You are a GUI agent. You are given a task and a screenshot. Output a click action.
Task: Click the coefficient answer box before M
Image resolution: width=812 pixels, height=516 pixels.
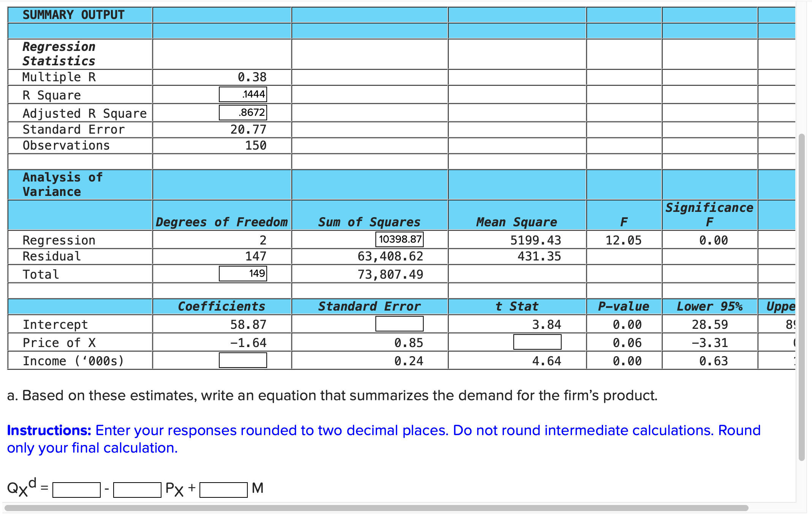pos(223,489)
